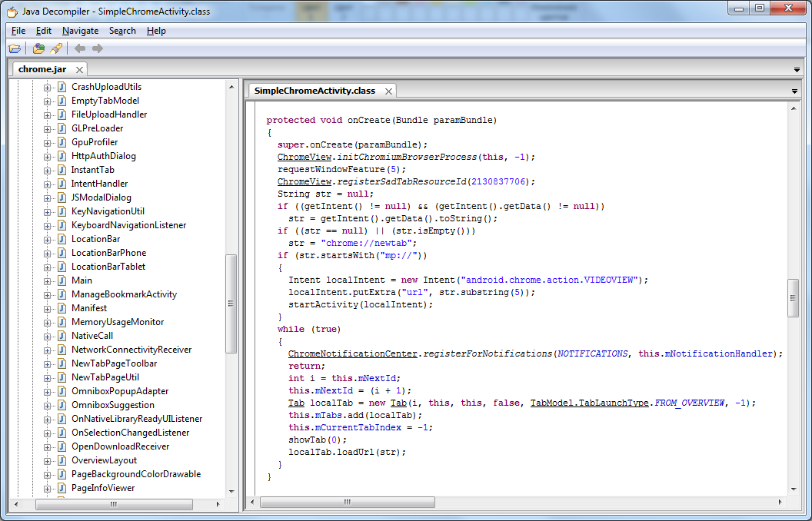Select PageInfoViewer in the class tree
This screenshot has width=812, height=521.
point(103,488)
